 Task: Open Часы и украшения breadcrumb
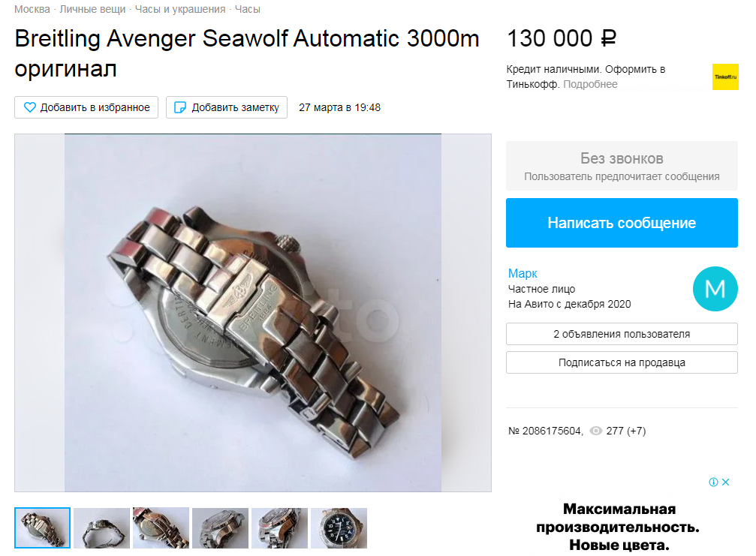(x=180, y=9)
